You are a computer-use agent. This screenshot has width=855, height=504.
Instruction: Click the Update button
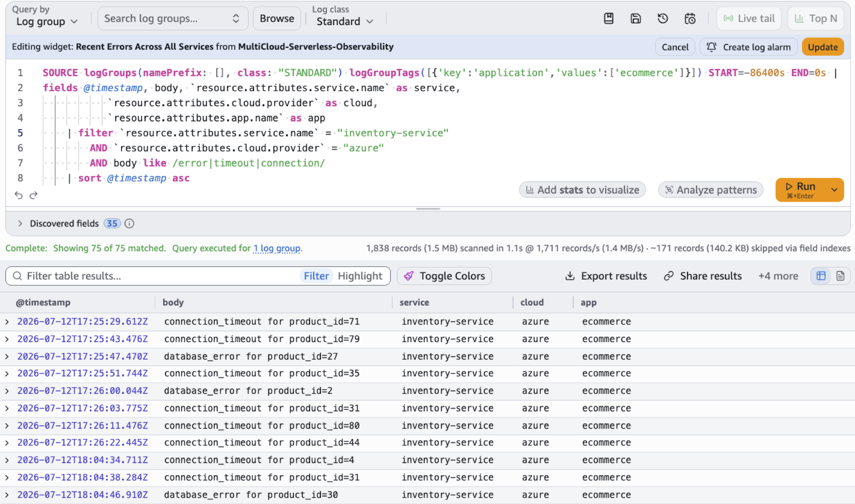click(823, 47)
